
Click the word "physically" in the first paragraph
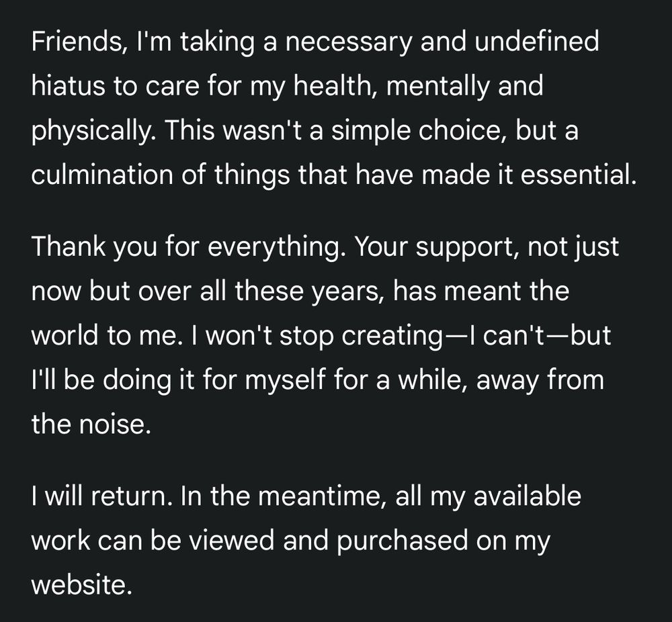pyautogui.click(x=93, y=131)
